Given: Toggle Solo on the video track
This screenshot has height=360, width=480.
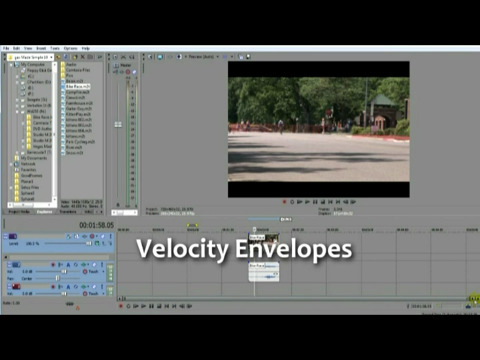Looking at the screenshot, I should (110, 236).
